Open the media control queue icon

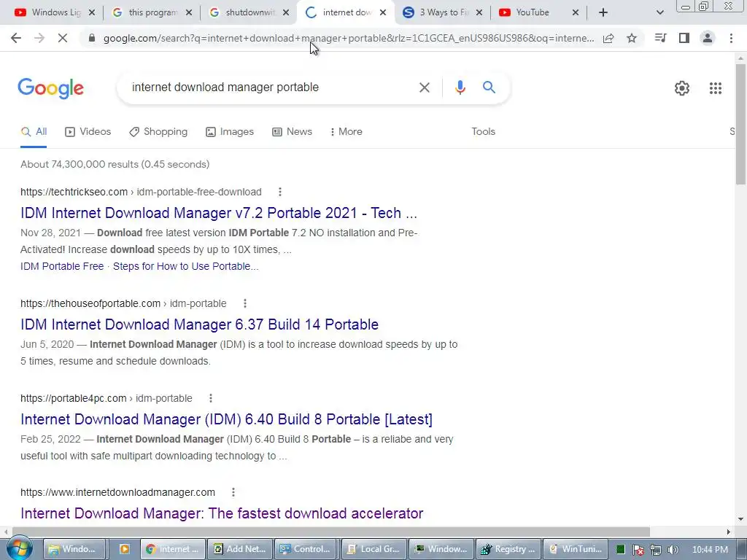(660, 38)
